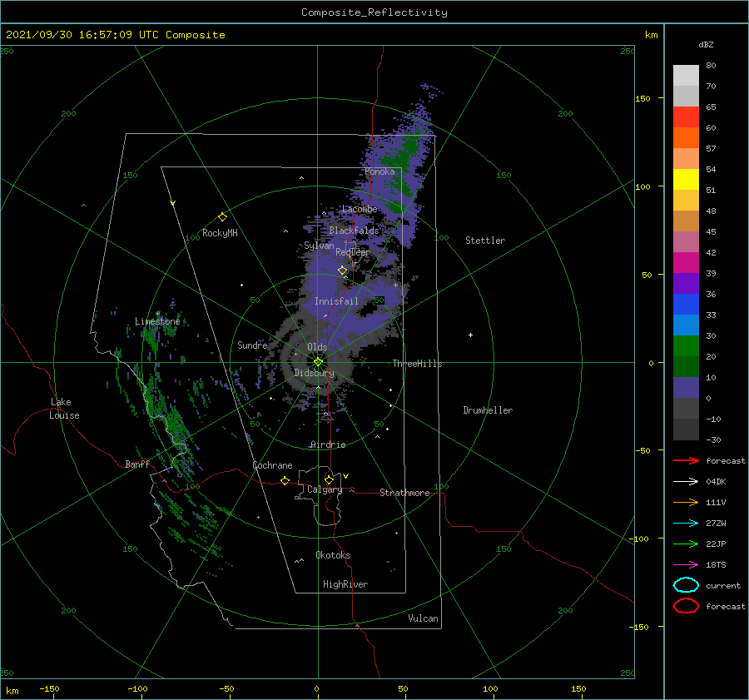Click the -30 dBZ scale value
This screenshot has width=749, height=700.
coord(713,439)
